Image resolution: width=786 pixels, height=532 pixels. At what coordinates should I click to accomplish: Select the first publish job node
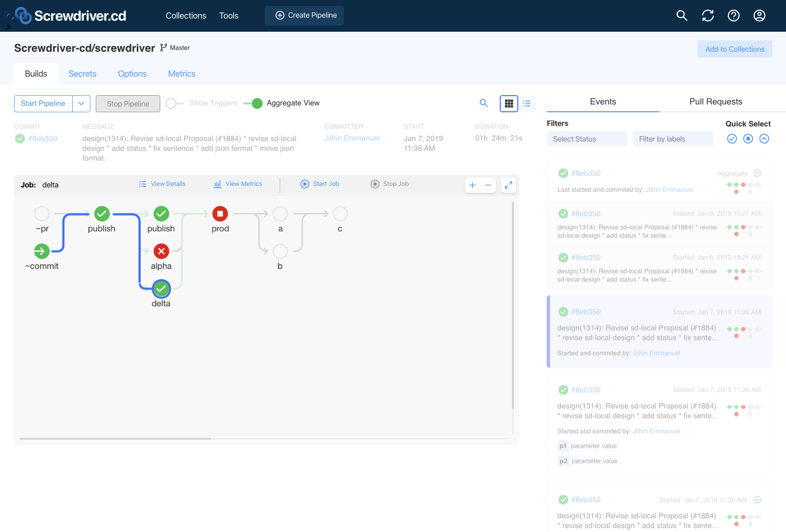click(102, 214)
